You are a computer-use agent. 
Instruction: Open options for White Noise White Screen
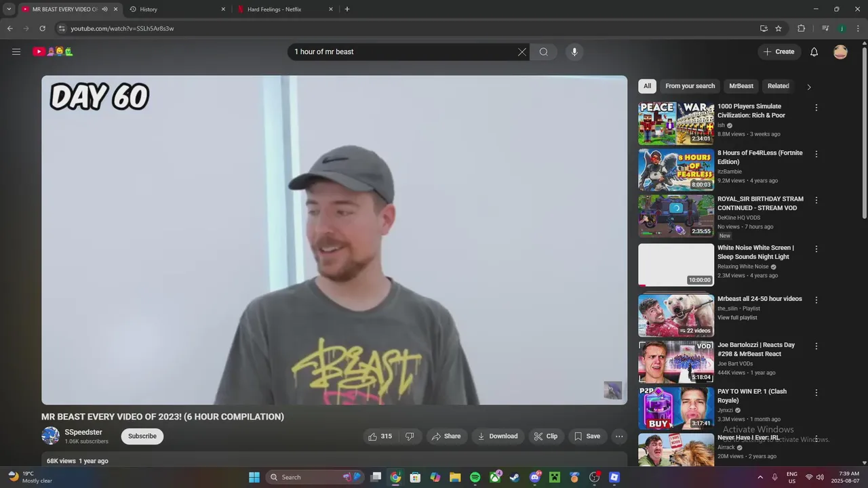tap(816, 249)
